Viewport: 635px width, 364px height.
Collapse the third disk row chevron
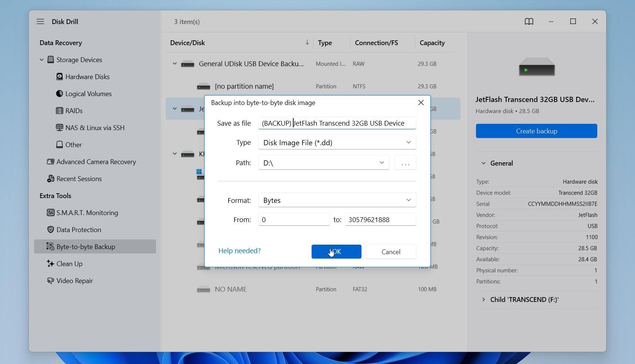175,154
